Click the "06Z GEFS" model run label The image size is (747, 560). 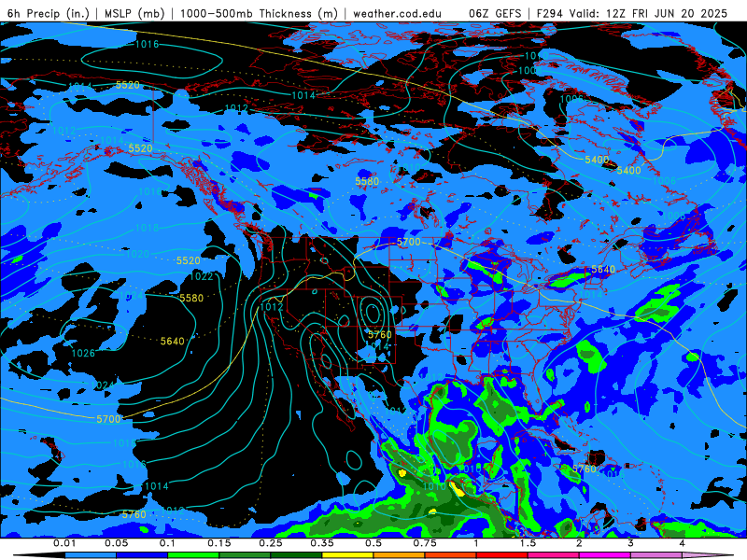point(495,13)
